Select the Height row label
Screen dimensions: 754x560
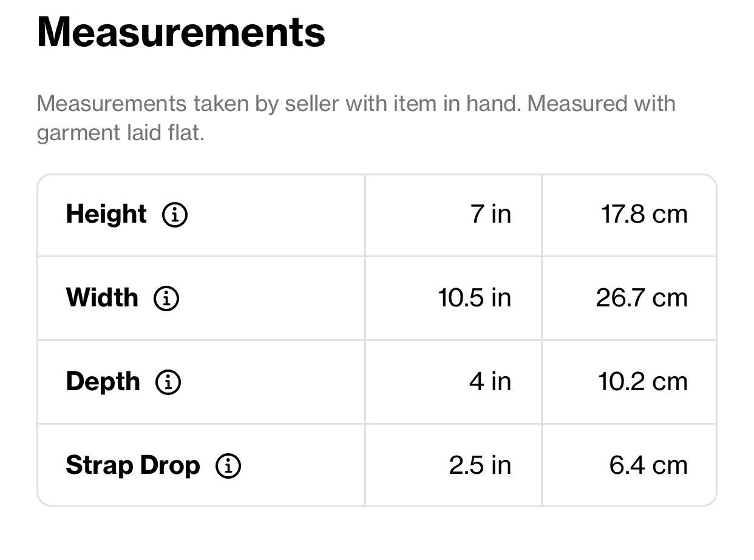point(106,214)
